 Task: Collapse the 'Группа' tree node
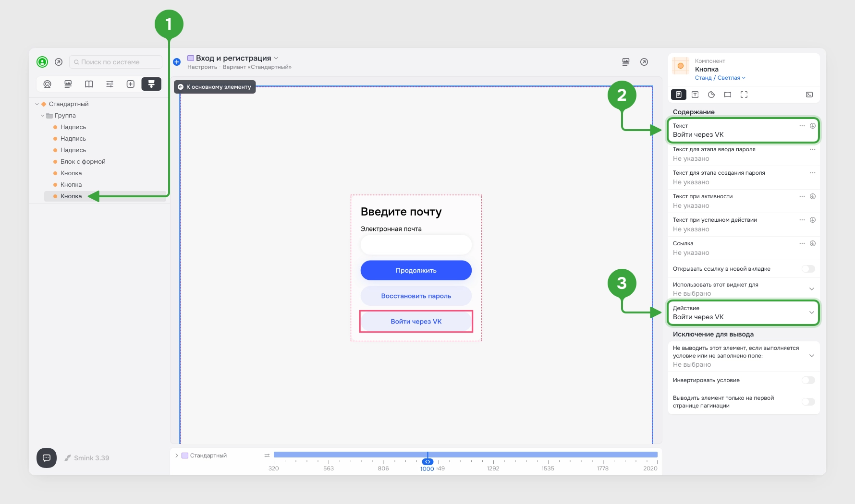(43, 116)
